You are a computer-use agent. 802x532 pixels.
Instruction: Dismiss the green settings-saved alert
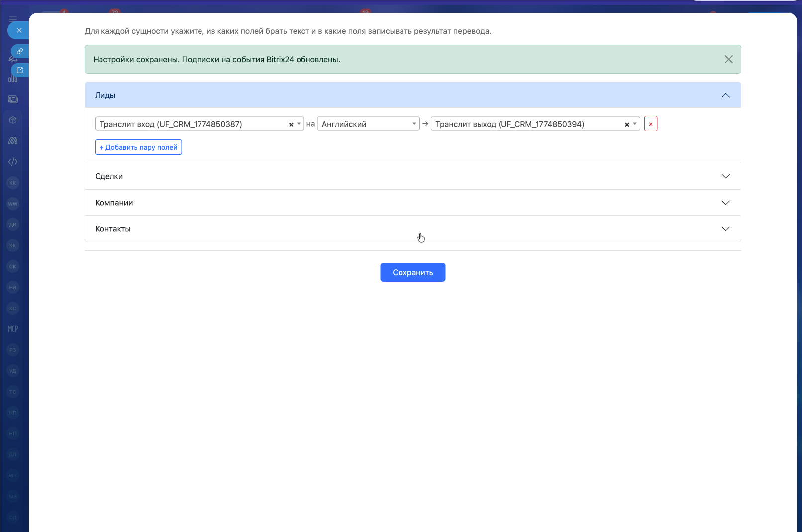point(728,59)
